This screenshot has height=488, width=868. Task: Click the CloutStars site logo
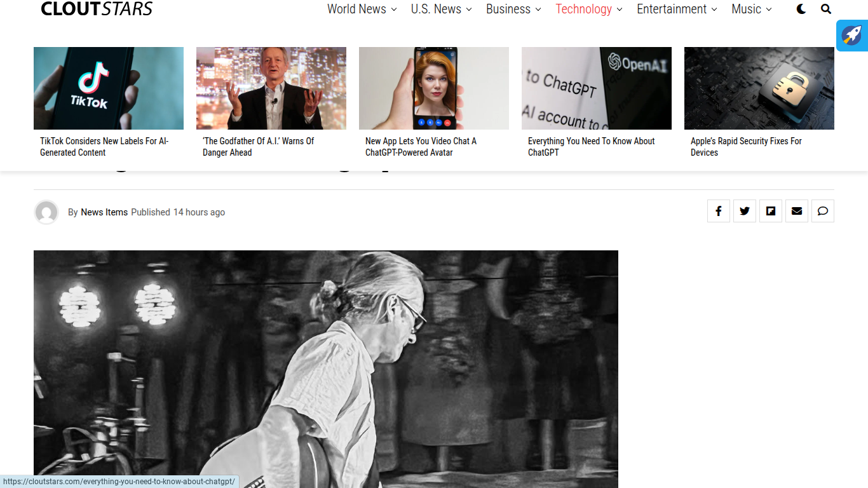pyautogui.click(x=97, y=9)
